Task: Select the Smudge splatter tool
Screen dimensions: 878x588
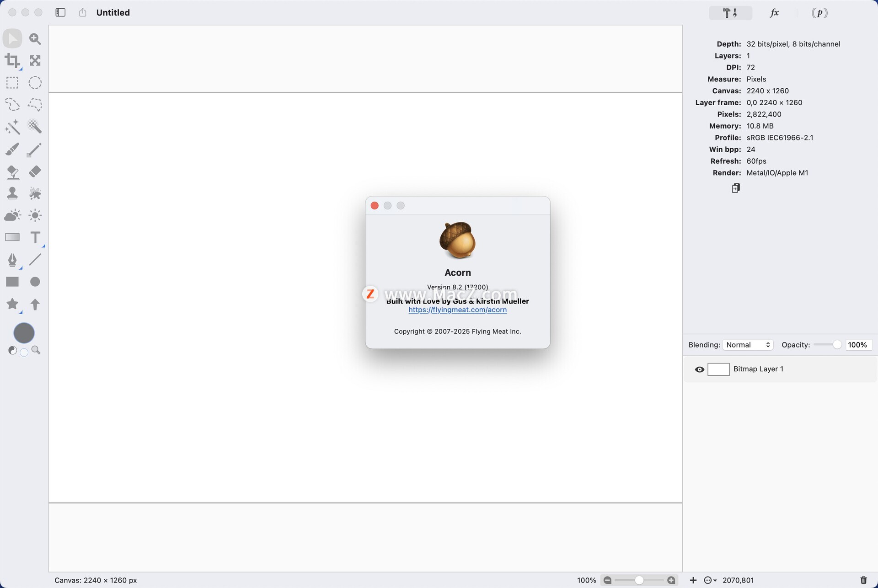Action: [35, 193]
